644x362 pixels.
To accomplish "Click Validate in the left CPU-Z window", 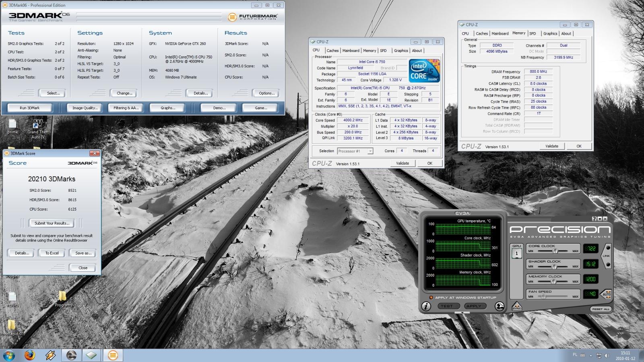I will [x=402, y=163].
